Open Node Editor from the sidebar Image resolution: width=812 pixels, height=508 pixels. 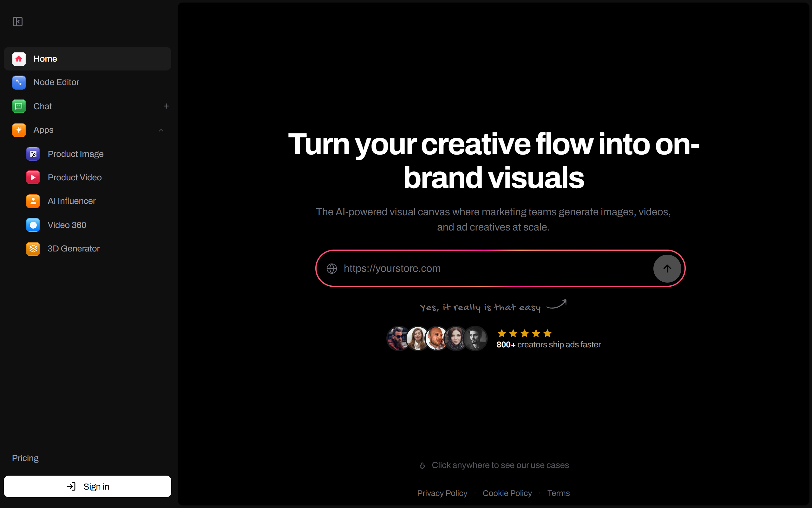tap(88, 82)
